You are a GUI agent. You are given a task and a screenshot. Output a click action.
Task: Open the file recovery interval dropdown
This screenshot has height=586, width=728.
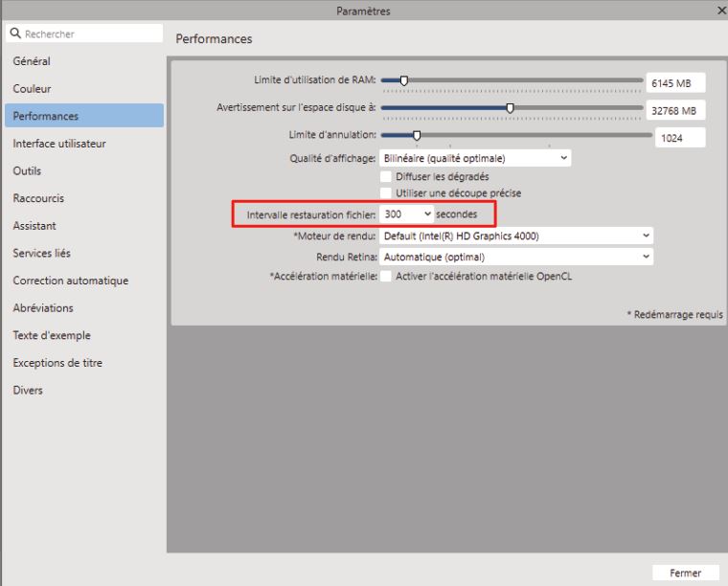(x=407, y=214)
